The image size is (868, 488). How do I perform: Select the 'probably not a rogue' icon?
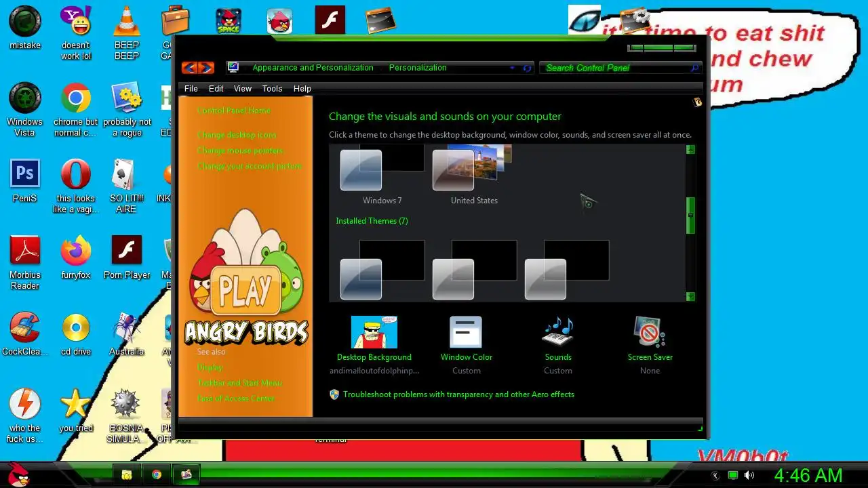[127, 109]
